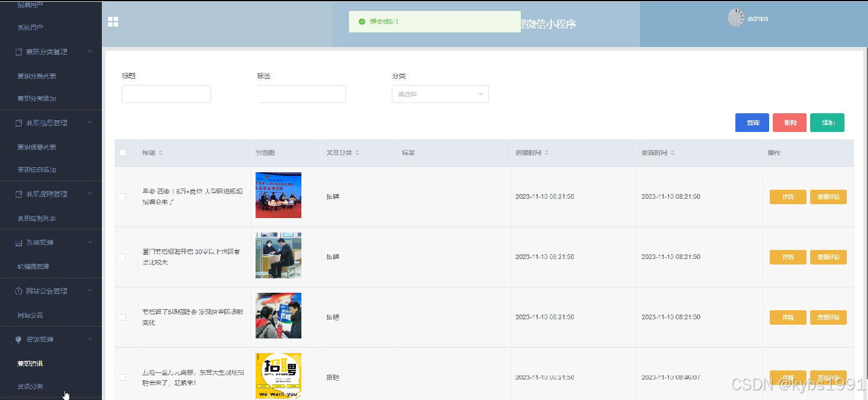Screen dimensions: 868x400
Task: Open 详情 for the 节后逛了5场招聘会 row
Action: (x=788, y=317)
